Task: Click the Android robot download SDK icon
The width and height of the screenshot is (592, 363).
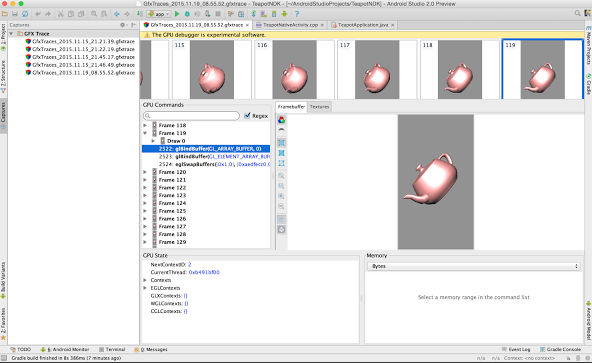Action: (x=284, y=14)
